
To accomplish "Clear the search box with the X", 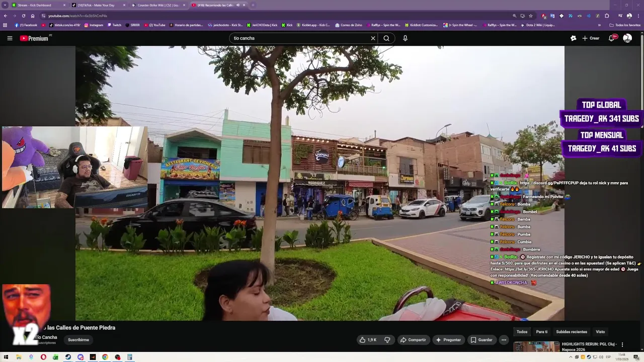I will pos(373,38).
